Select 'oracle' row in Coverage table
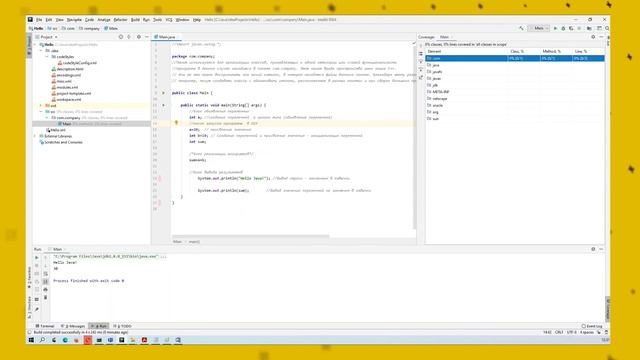 (515, 105)
